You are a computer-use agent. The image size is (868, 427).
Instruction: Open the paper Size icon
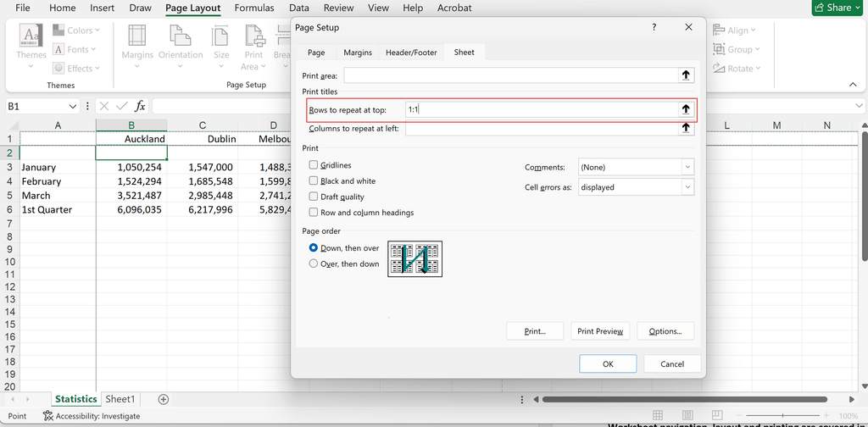[x=221, y=35]
